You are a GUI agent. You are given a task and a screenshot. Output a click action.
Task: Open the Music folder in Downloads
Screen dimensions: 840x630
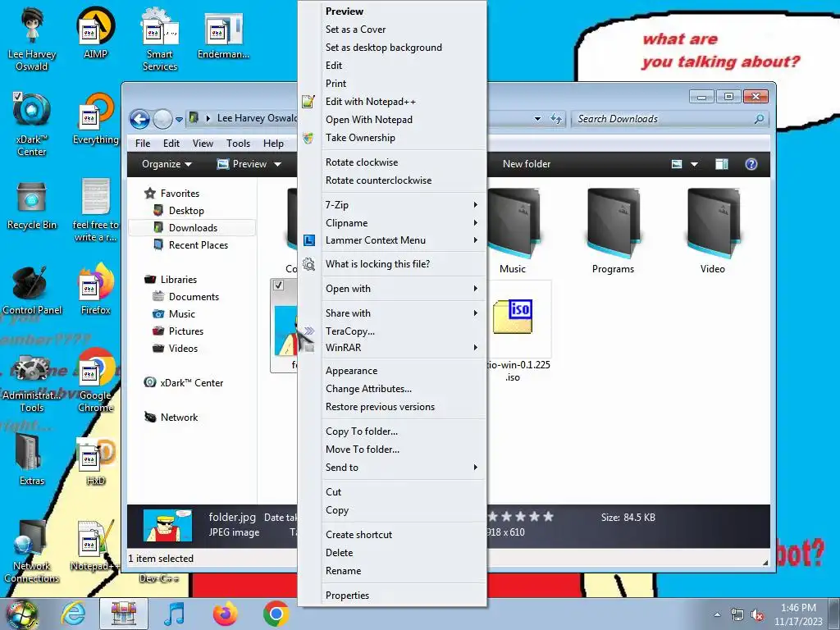click(512, 231)
